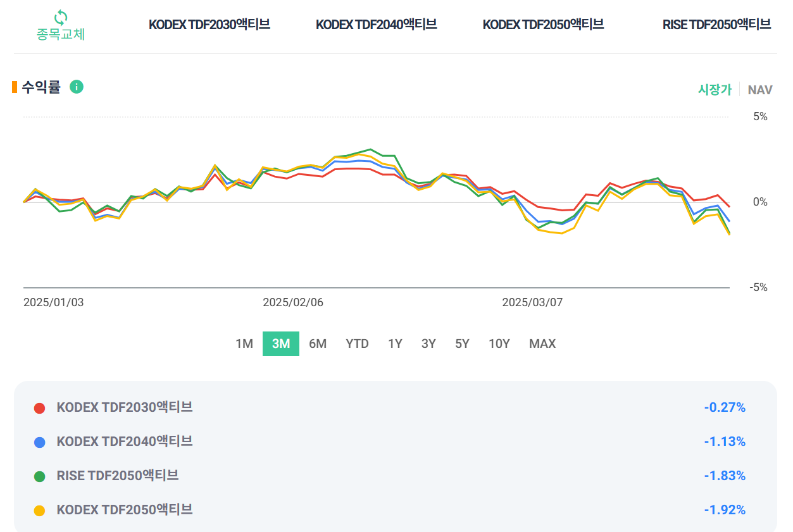Click the 2025/02/06 axis date

tap(293, 302)
